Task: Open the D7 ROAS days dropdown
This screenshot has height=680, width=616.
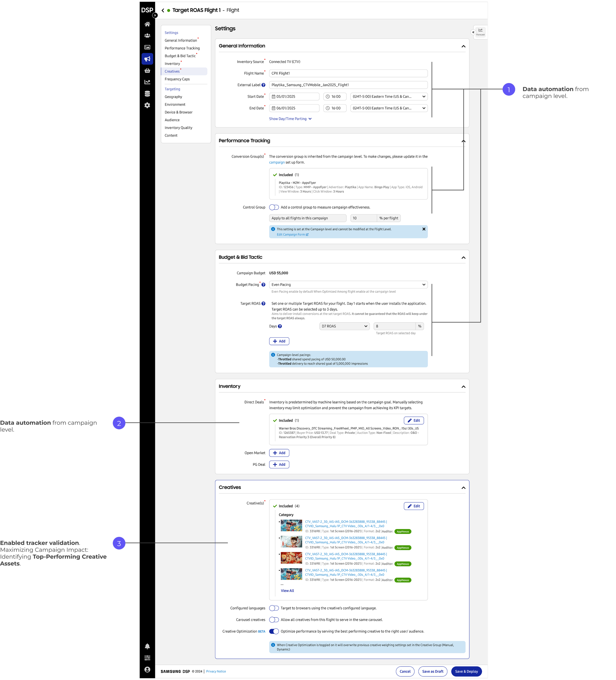Action: click(x=344, y=326)
